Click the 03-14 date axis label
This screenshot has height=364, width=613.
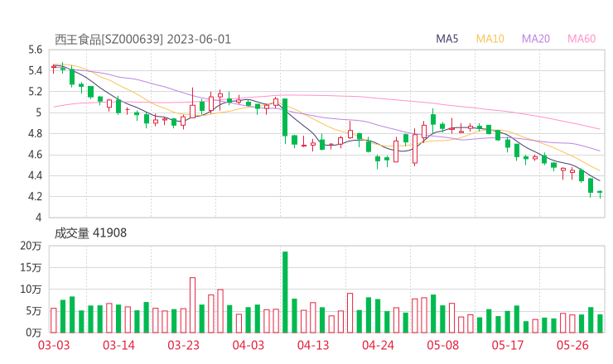118,345
